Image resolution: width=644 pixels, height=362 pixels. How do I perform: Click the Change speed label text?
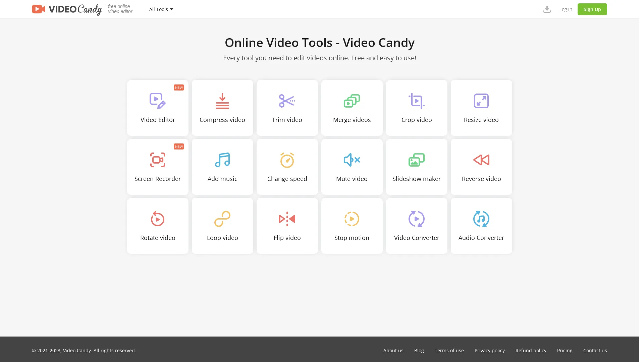[x=287, y=179]
